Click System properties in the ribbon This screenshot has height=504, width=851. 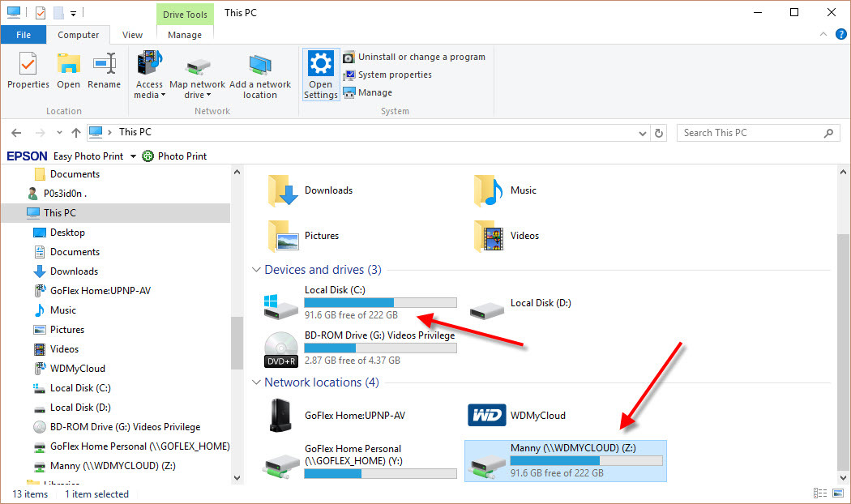(387, 75)
